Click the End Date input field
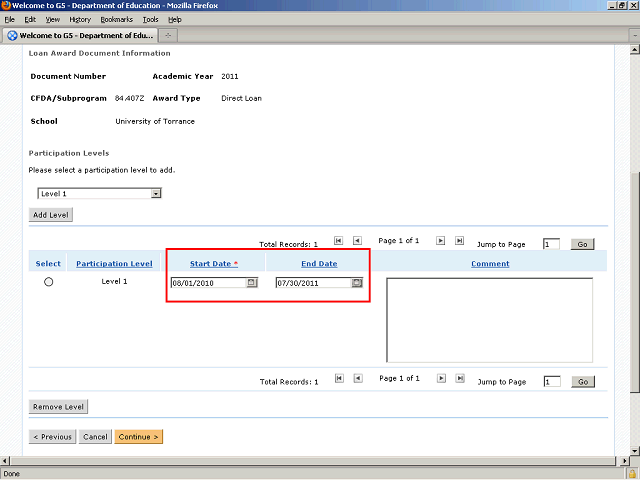The height and width of the screenshot is (480, 640). [314, 283]
